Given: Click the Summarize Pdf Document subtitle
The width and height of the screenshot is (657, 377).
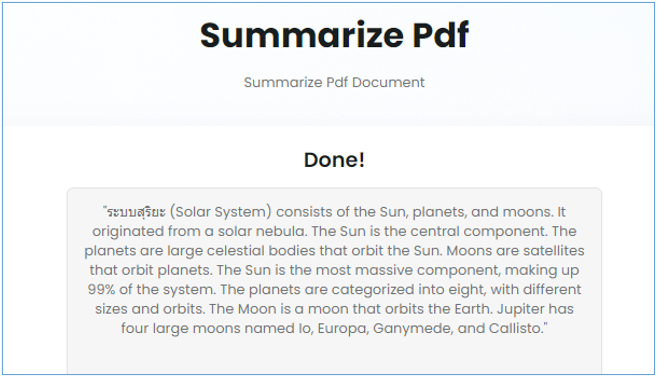Looking at the screenshot, I should click(x=334, y=83).
